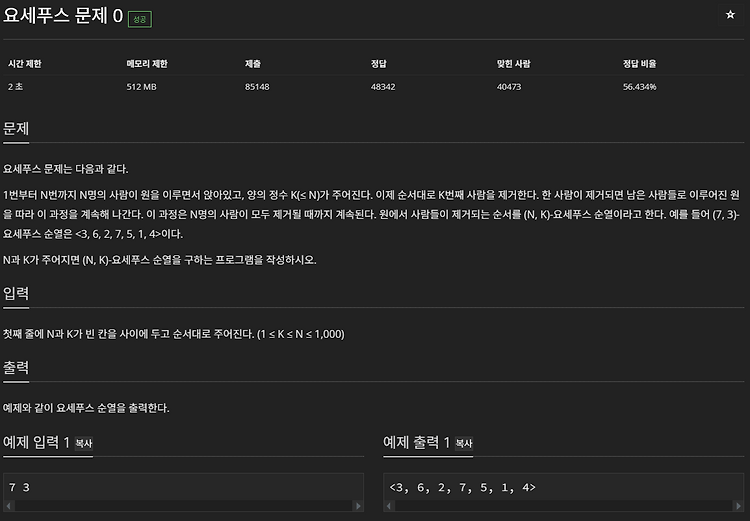Click the 정답 column header
The image size is (750, 521).
[x=378, y=64]
